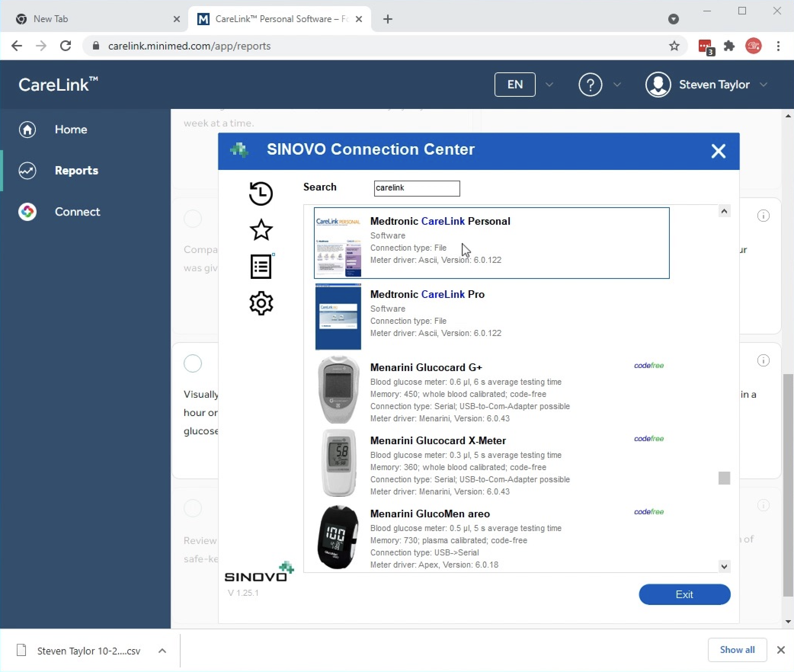Open the favorites star icon in SINOVO

pyautogui.click(x=261, y=230)
